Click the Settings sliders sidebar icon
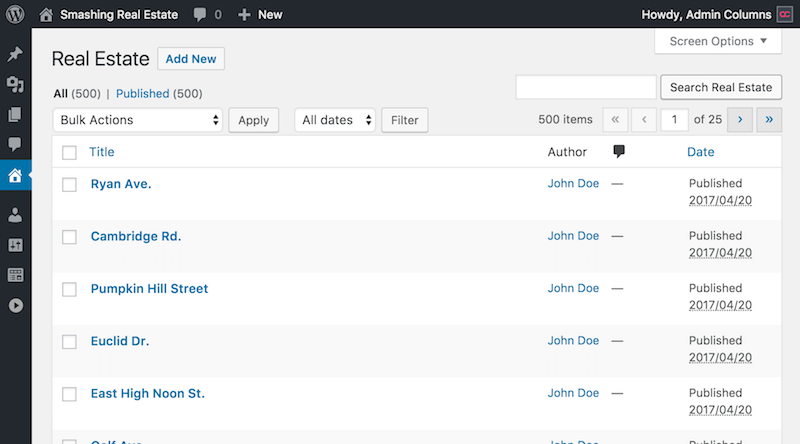Screen dimensions: 800x444 click(x=15, y=244)
